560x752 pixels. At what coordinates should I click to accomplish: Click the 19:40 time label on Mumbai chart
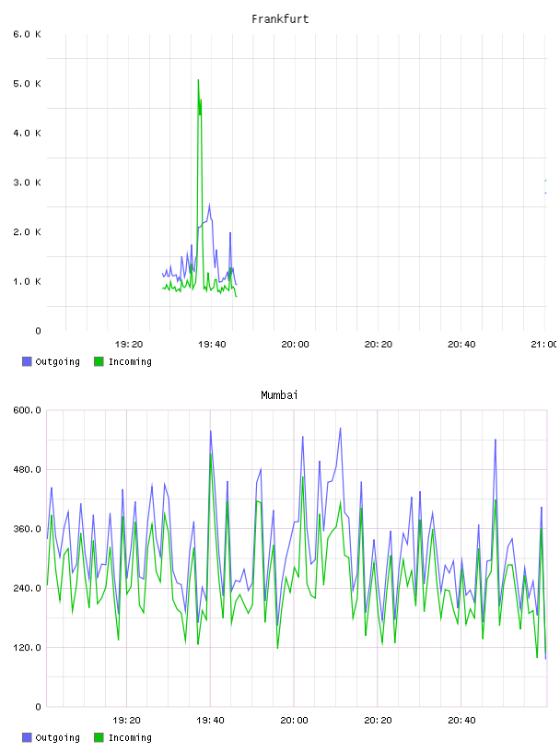[x=210, y=721]
